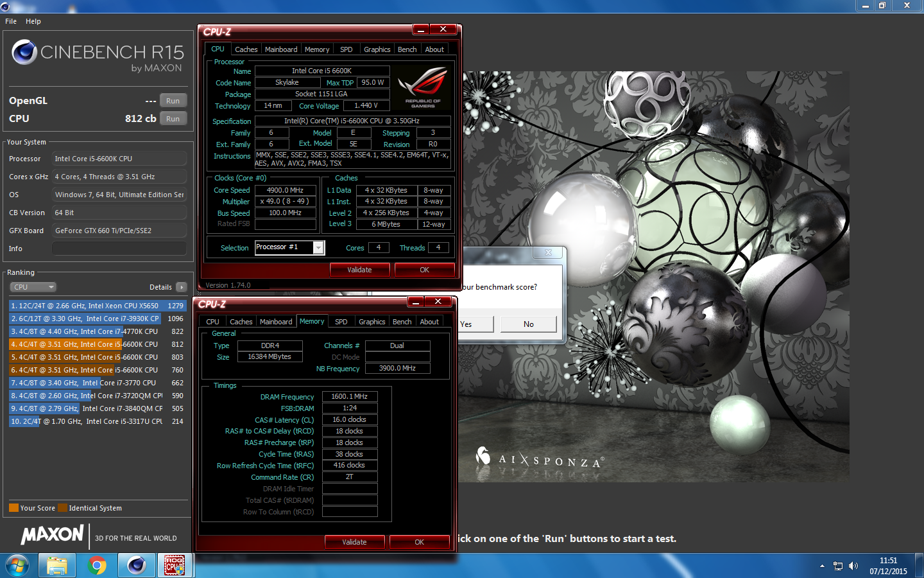Click the Multiplier x 49.0 value
Screen dimensions: 924x578
[x=285, y=201]
